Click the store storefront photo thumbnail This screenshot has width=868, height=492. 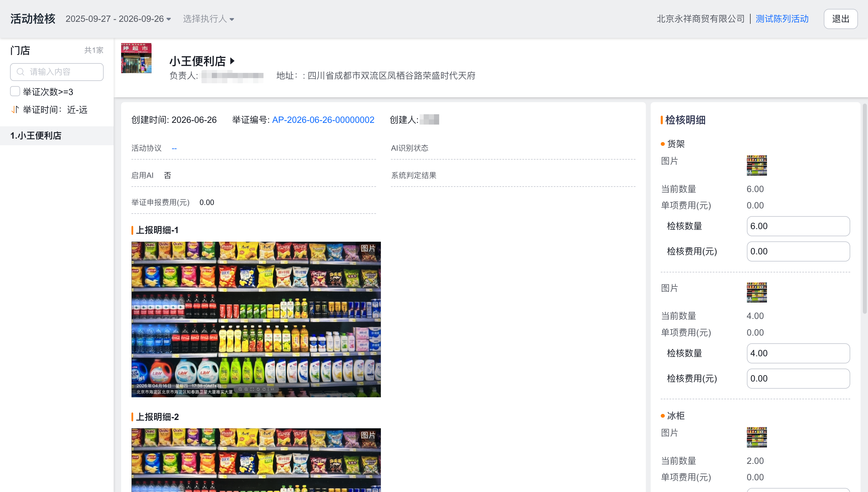point(136,58)
